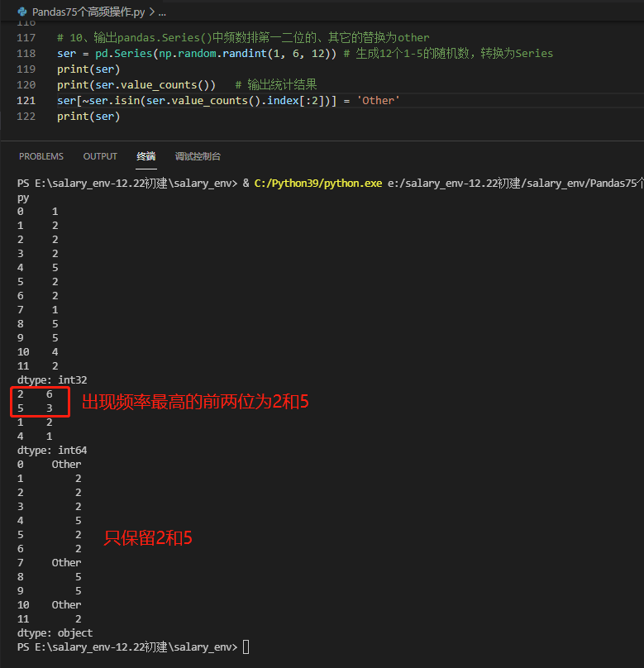Open the Pandas75个高频操作.py breadcrumb item
The width and height of the screenshot is (644, 668).
tap(88, 12)
